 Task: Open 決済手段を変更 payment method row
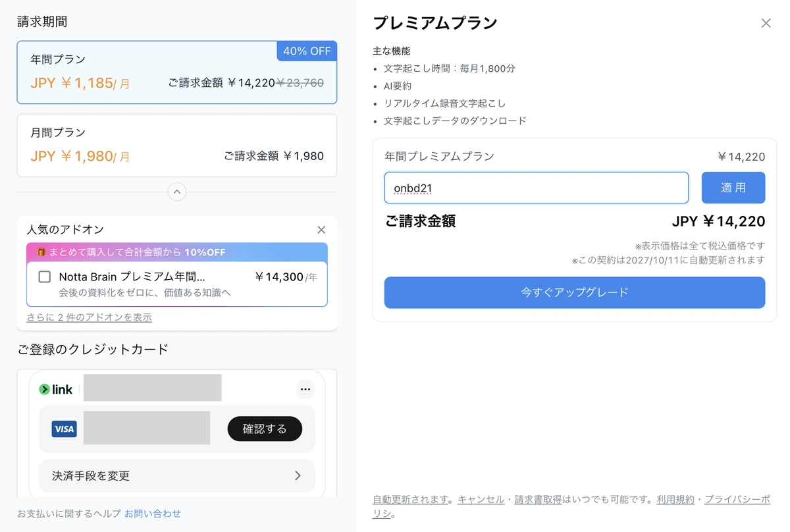177,475
